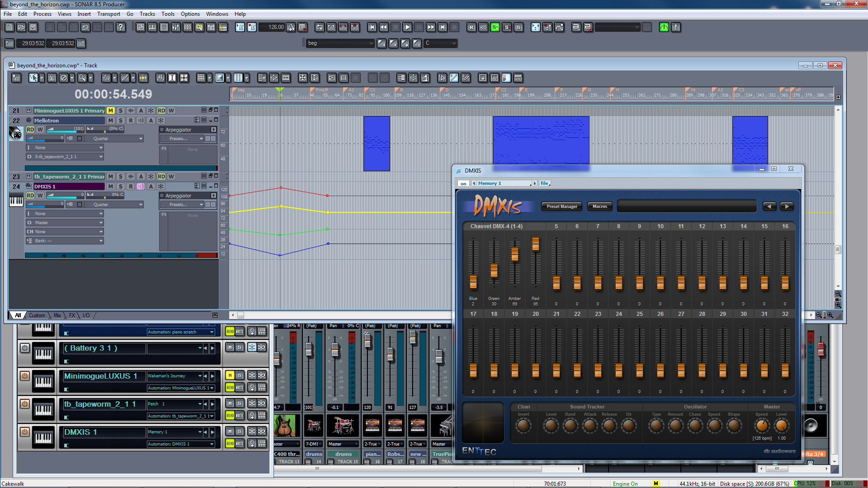
Task: Rewind to start of project
Action: 372,27
